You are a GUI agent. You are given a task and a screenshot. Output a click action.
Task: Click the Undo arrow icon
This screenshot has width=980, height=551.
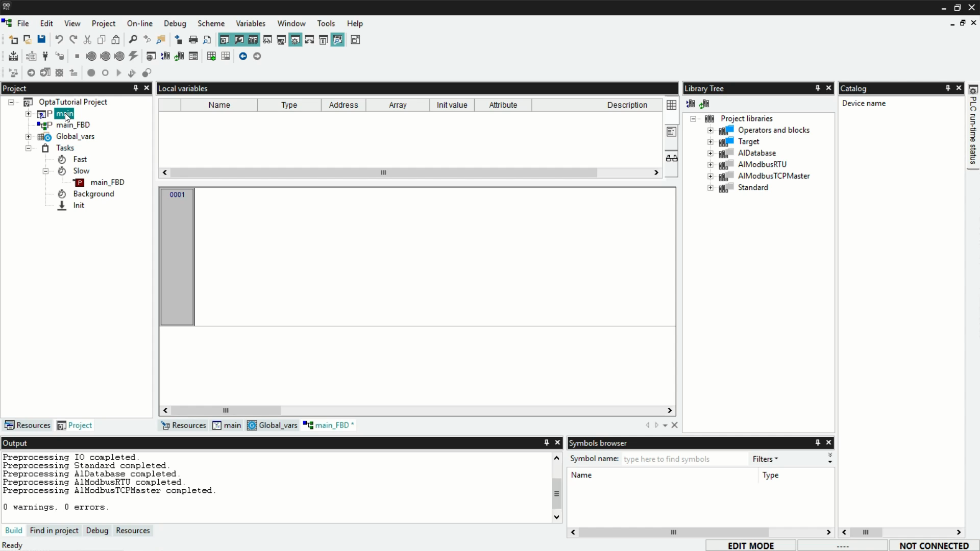tap(59, 40)
